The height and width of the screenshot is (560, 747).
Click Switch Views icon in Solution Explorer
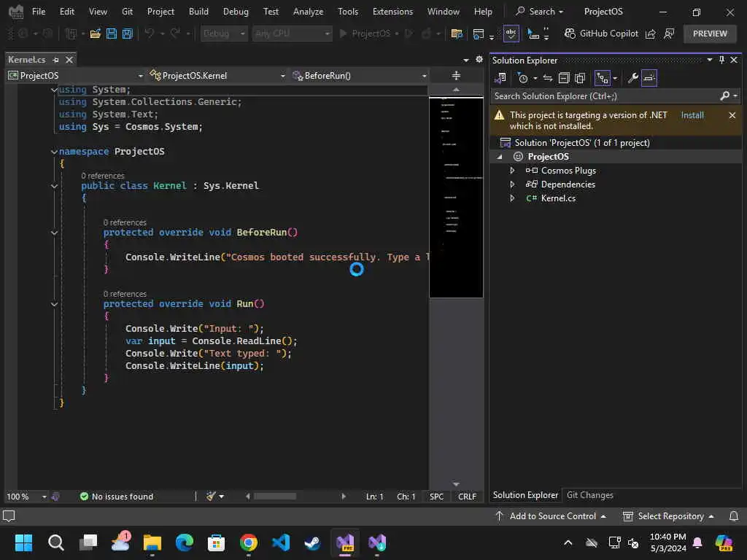[x=500, y=78]
